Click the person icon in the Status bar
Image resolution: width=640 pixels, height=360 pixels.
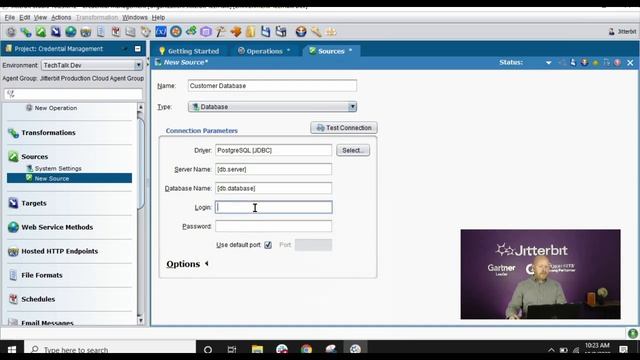point(573,62)
